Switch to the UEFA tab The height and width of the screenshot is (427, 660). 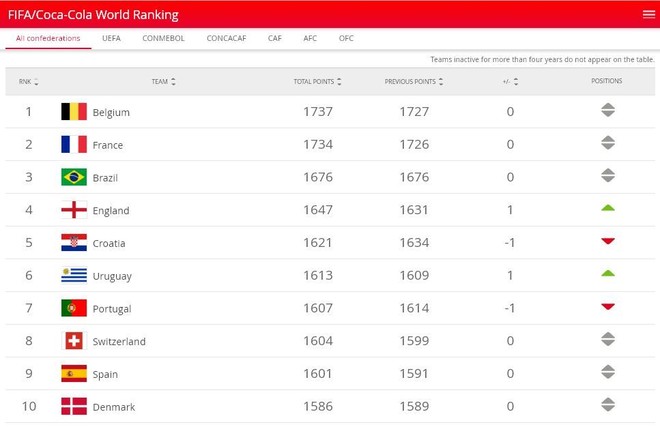[111, 38]
